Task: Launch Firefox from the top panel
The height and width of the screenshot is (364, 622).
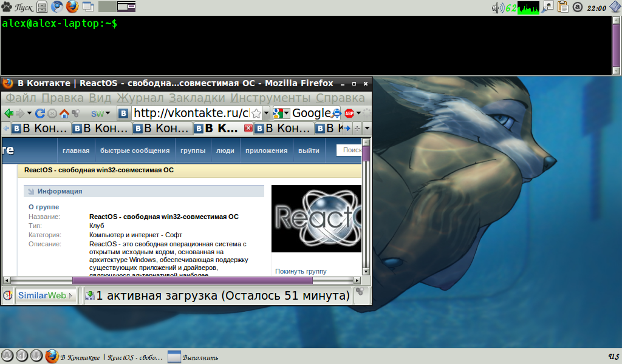Action: coord(72,7)
